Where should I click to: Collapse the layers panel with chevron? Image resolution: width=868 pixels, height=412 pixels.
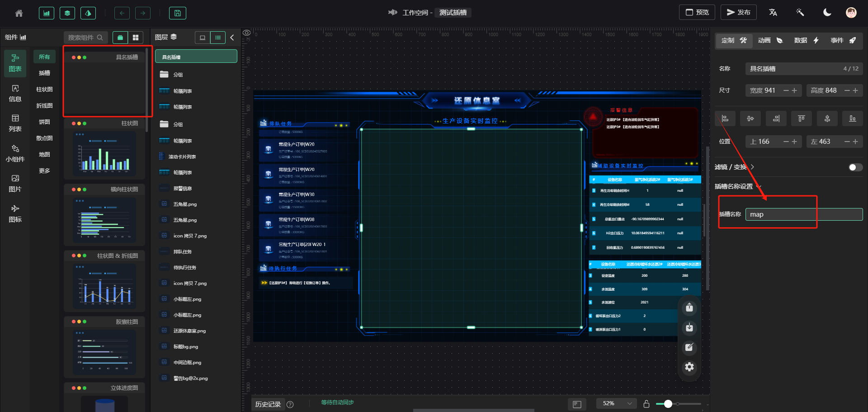232,38
